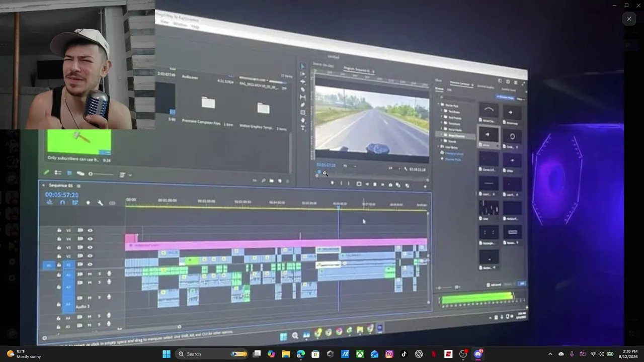The width and height of the screenshot is (644, 362).
Task: Create a new bin in Project panel
Action: point(272,180)
